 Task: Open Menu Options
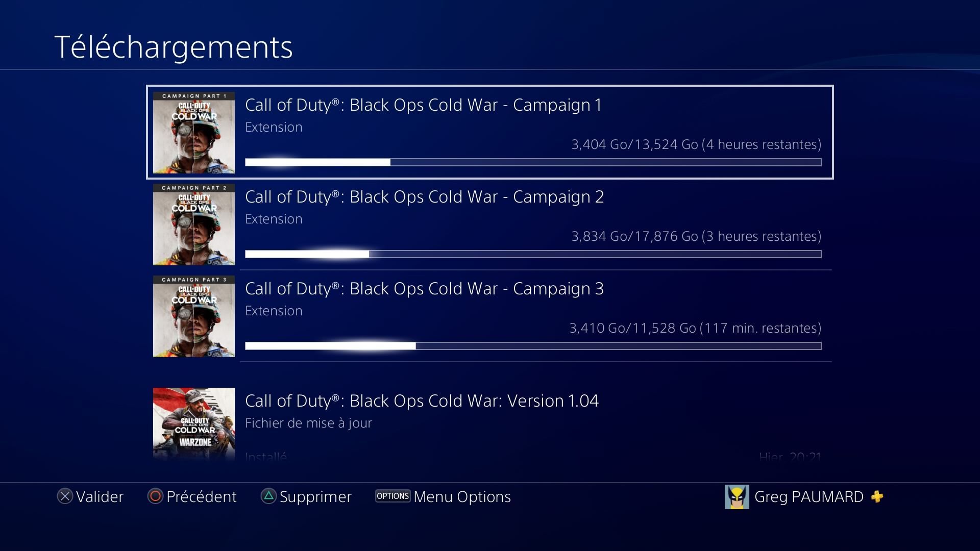462,497
